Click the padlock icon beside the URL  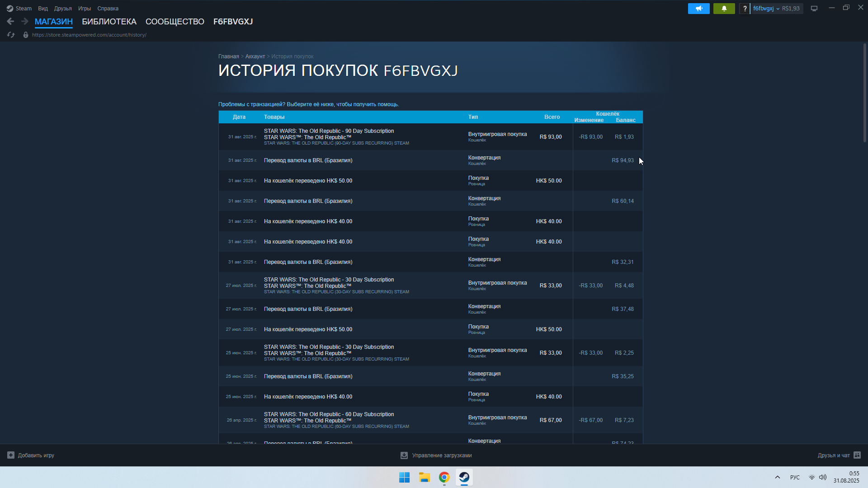click(26, 35)
